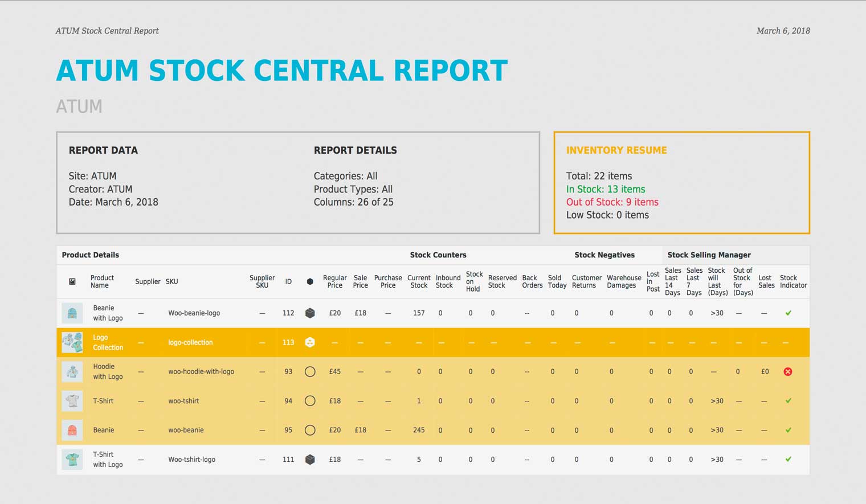Open the T-Shirt with Logo thumbnail
866x504 pixels.
[x=72, y=460]
